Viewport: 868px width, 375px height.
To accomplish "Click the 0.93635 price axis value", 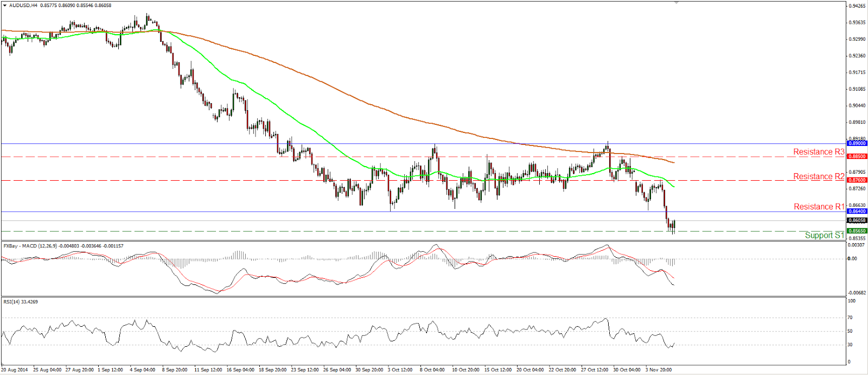I will 857,23.
